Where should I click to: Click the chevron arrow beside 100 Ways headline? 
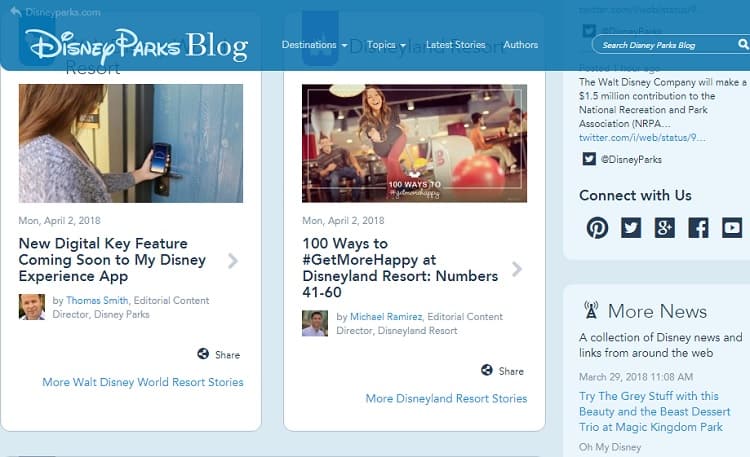pos(517,269)
